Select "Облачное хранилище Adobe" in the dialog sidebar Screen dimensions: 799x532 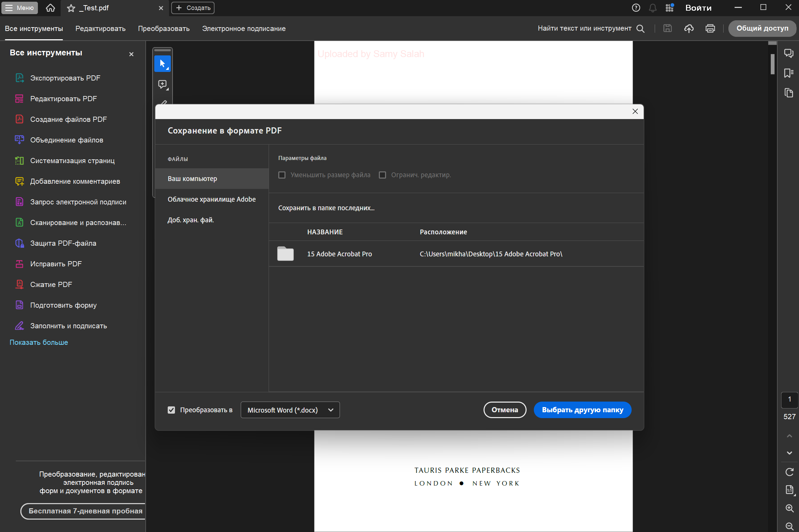(211, 199)
